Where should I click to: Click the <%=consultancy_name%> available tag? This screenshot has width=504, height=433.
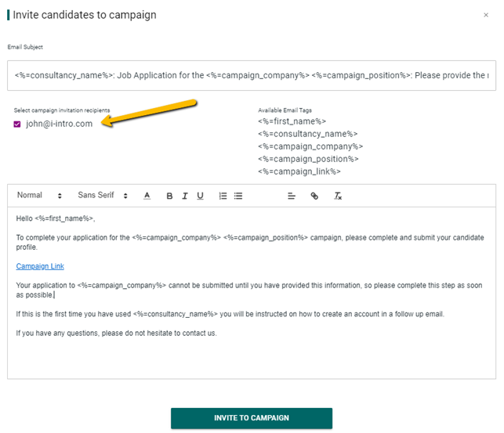307,134
